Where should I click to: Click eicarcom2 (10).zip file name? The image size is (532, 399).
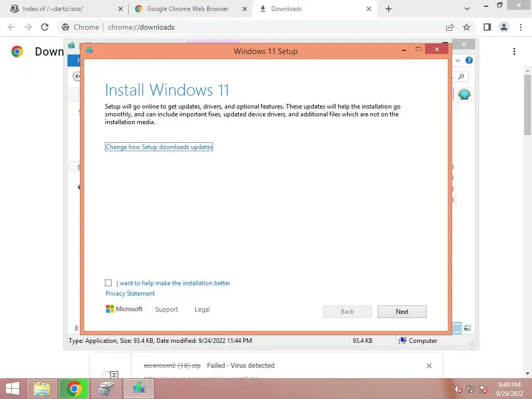tap(172, 365)
